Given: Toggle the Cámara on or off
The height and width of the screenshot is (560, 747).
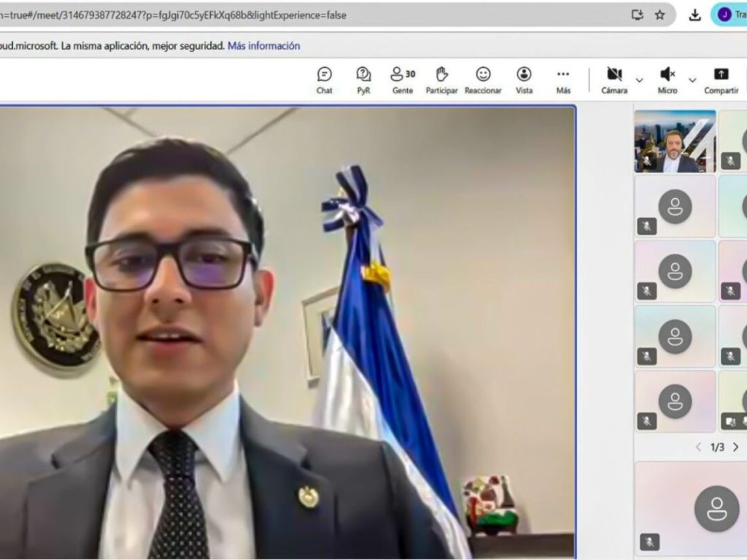Looking at the screenshot, I should point(614,80).
